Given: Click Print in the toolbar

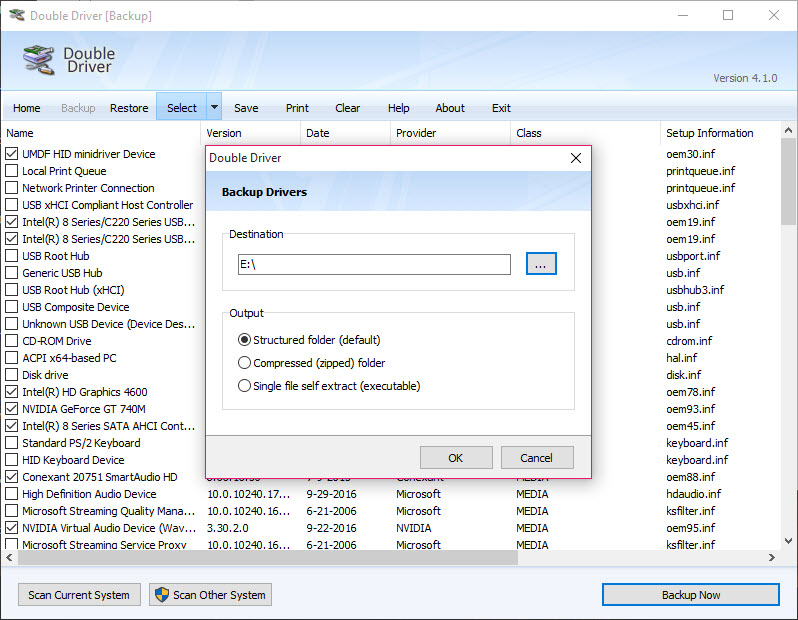Looking at the screenshot, I should tap(297, 108).
